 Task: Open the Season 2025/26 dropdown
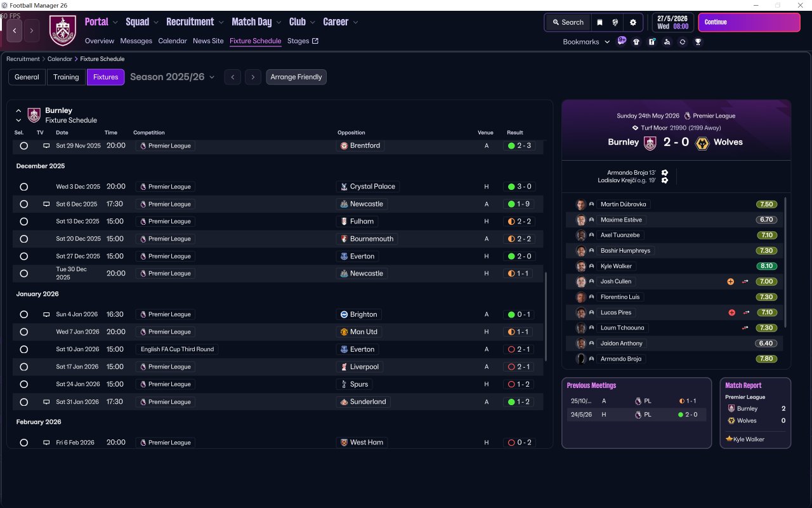point(173,77)
